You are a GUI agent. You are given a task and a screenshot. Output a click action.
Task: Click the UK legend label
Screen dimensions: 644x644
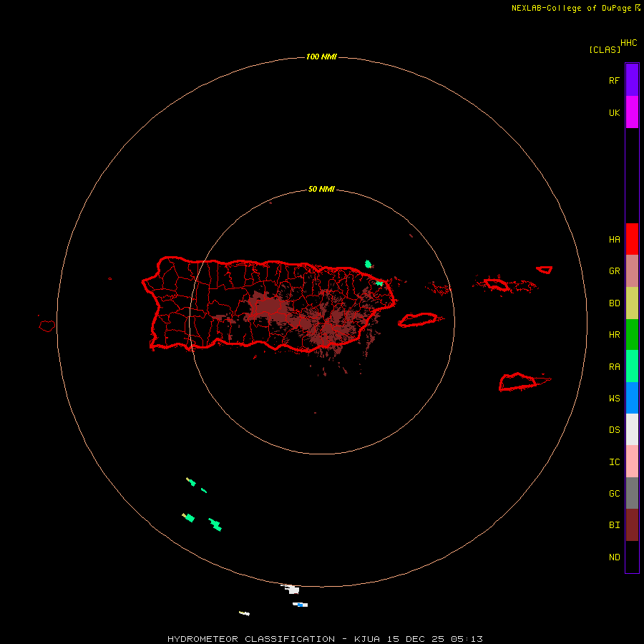click(614, 112)
